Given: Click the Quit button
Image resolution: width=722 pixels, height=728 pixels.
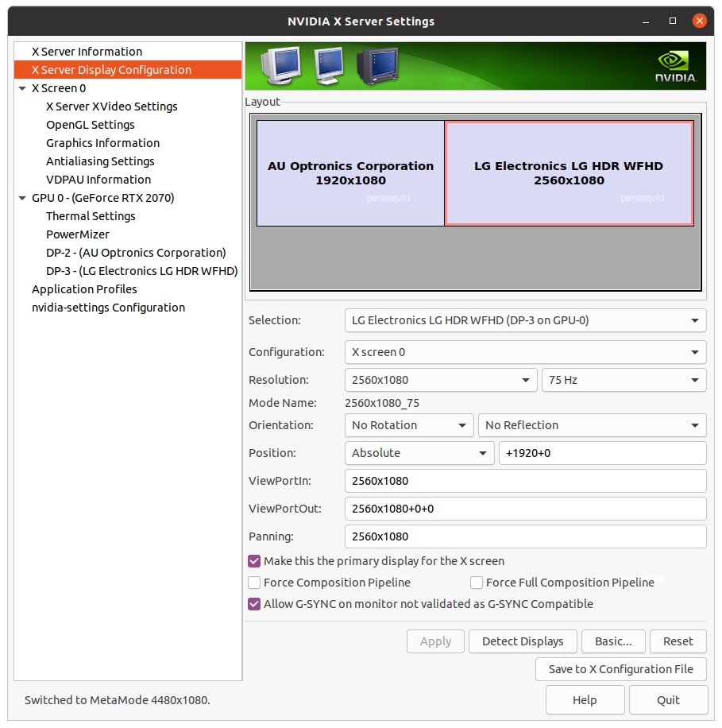Looking at the screenshot, I should click(x=668, y=700).
